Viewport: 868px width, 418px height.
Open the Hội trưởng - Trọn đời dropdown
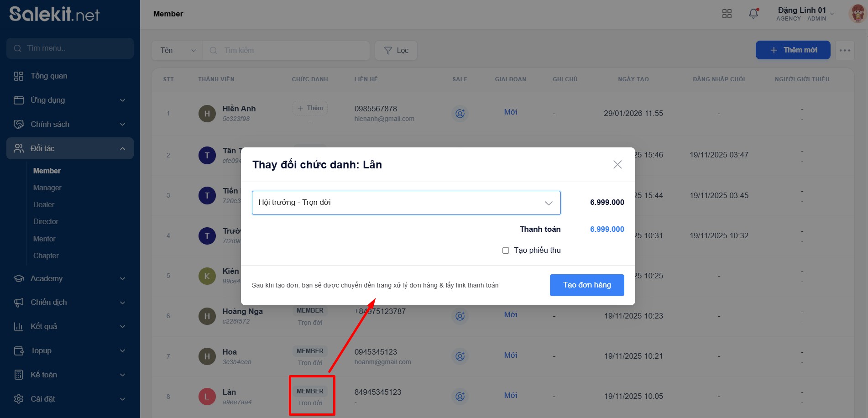click(x=406, y=203)
